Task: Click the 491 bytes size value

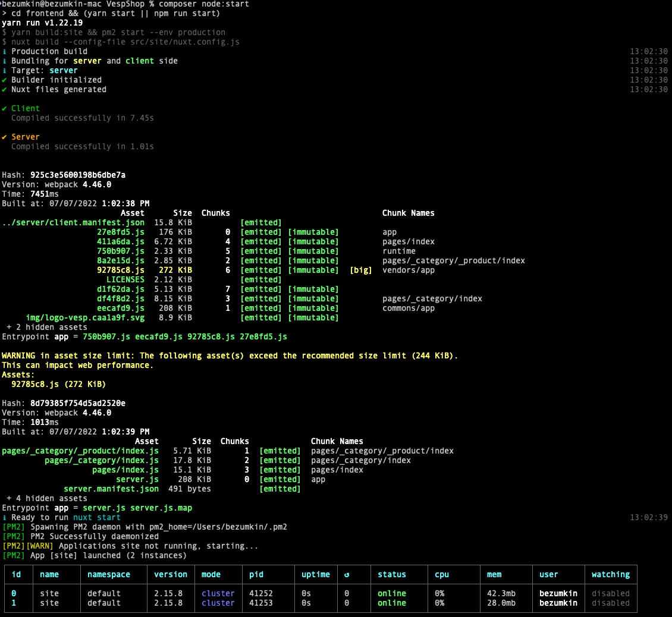Action: [x=190, y=489]
